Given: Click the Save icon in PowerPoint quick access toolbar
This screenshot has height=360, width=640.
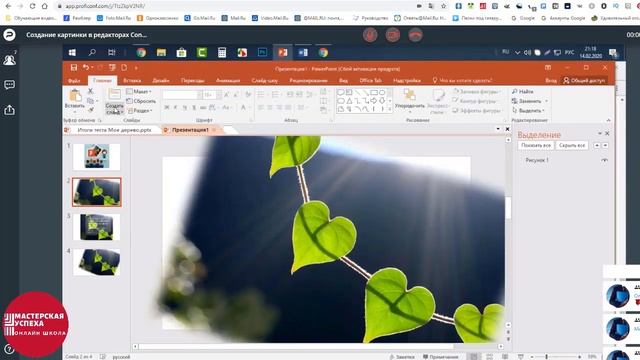Looking at the screenshot, I should tap(74, 68).
